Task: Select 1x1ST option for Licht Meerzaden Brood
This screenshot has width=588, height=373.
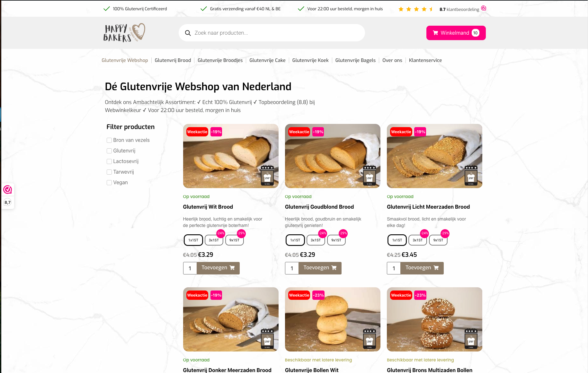Action: coord(397,240)
